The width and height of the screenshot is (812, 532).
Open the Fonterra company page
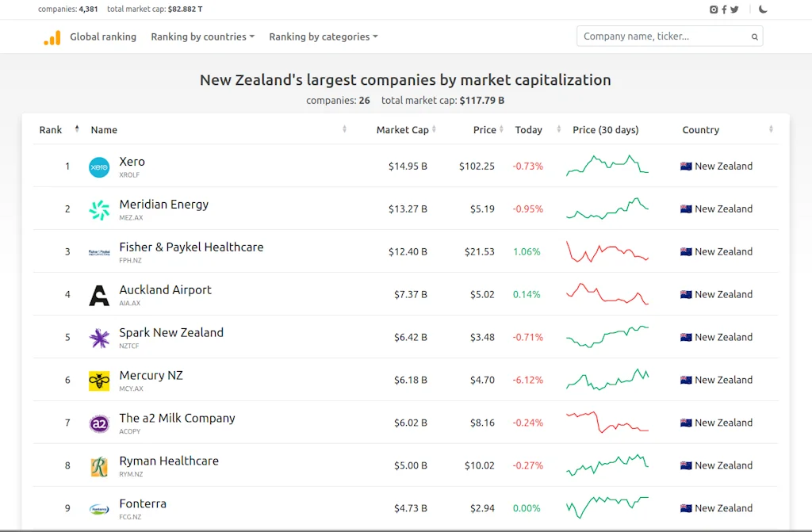tap(143, 503)
